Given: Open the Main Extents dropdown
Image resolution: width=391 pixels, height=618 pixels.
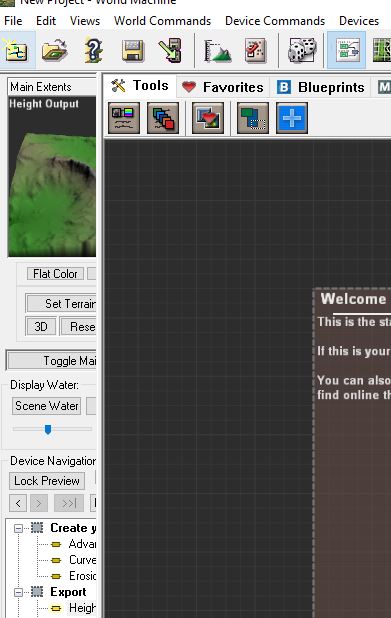Looking at the screenshot, I should click(x=52, y=87).
